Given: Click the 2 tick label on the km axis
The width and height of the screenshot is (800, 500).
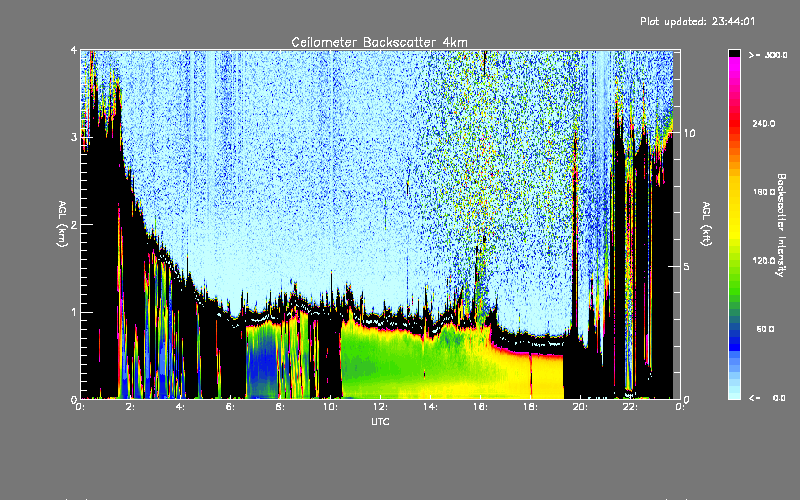Looking at the screenshot, I should [74, 225].
